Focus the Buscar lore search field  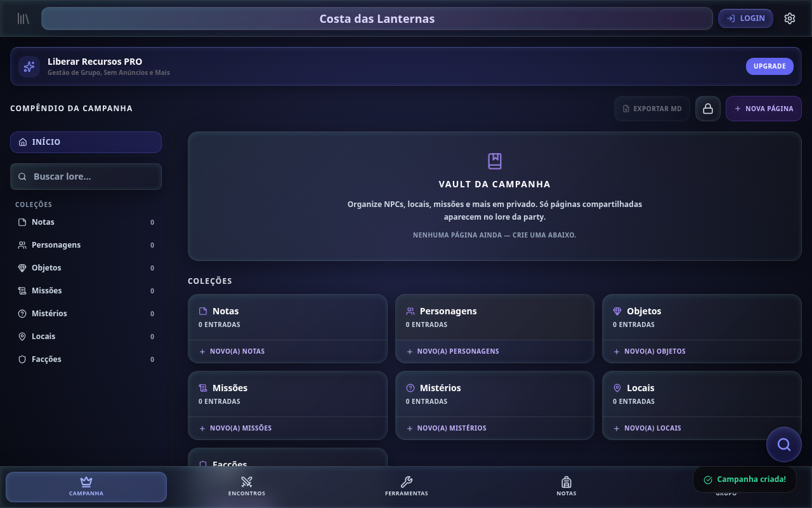86,177
